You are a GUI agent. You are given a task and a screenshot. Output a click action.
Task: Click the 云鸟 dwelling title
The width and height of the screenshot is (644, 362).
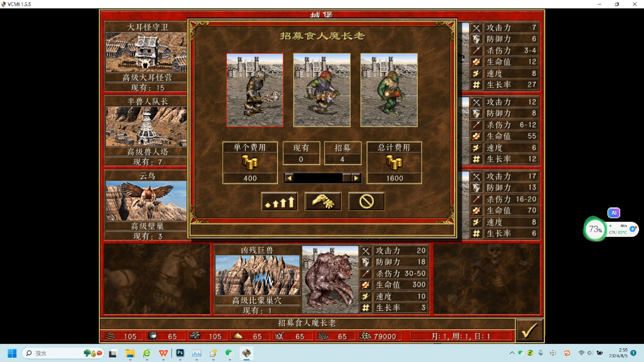[x=148, y=176]
